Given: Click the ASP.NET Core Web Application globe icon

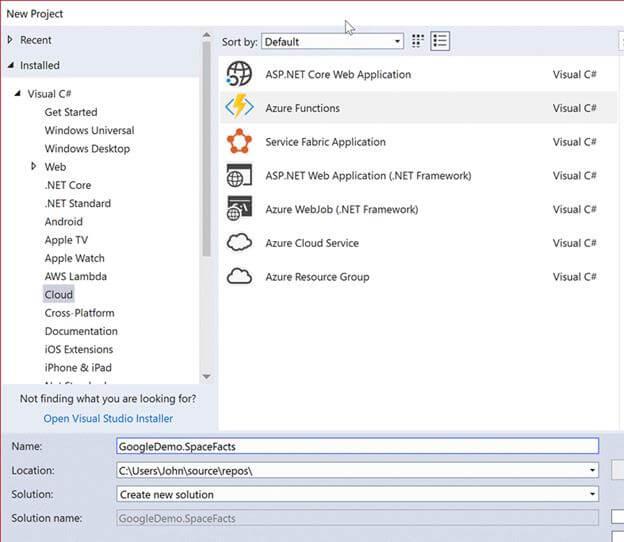Looking at the screenshot, I should click(239, 74).
